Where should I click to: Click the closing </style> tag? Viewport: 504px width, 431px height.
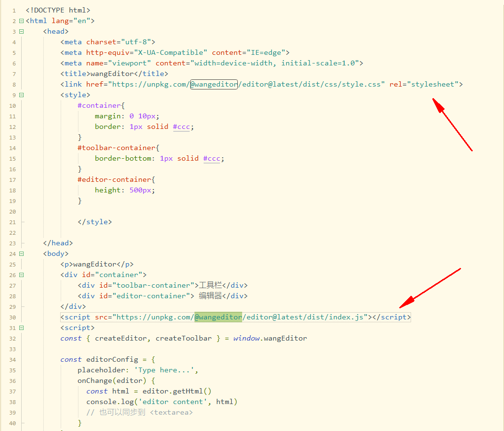tap(95, 222)
